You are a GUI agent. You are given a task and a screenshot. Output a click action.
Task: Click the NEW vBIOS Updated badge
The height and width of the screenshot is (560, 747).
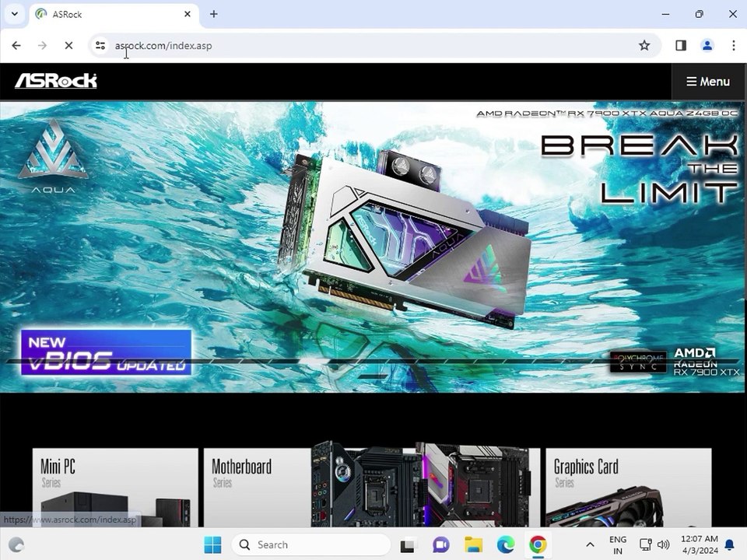coord(106,352)
